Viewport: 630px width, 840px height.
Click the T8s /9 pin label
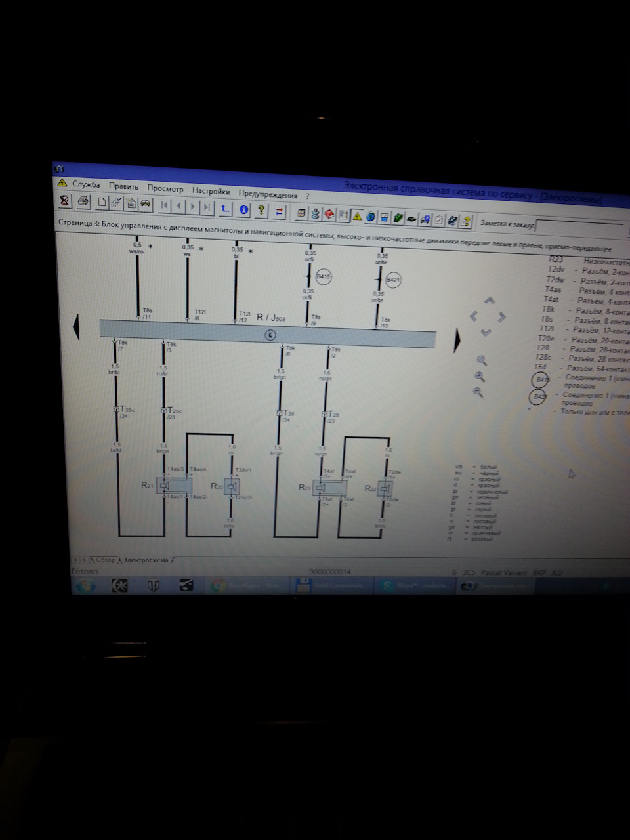pos(316,320)
